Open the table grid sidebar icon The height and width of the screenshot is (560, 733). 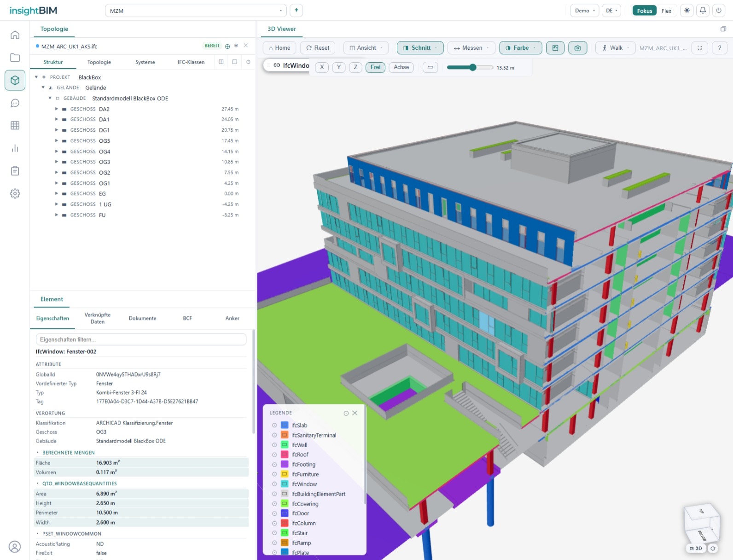(x=15, y=125)
